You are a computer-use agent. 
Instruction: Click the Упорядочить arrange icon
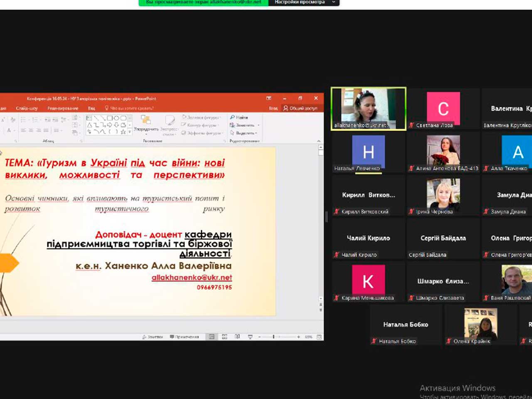click(145, 121)
